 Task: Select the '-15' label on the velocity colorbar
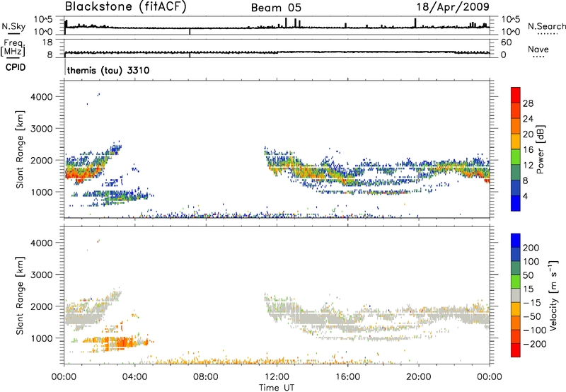click(x=532, y=303)
